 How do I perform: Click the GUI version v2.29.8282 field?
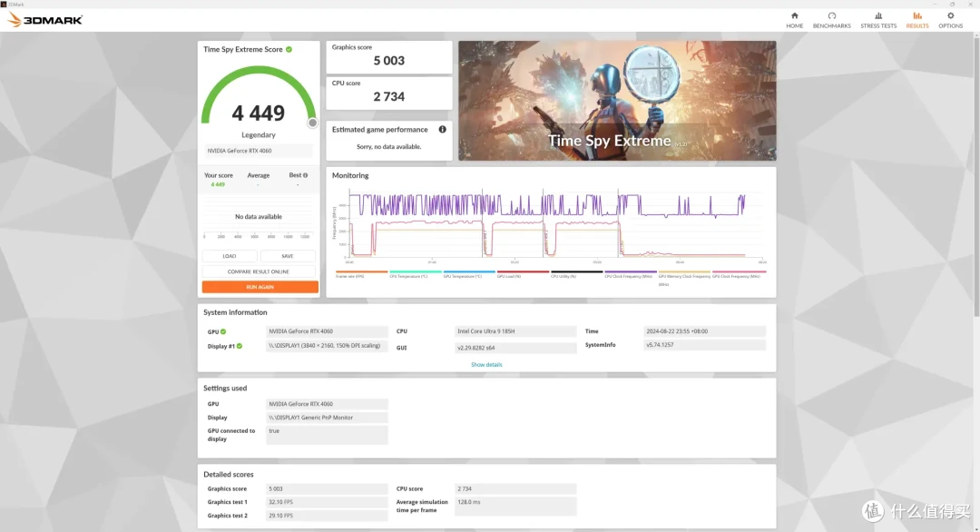(x=515, y=348)
